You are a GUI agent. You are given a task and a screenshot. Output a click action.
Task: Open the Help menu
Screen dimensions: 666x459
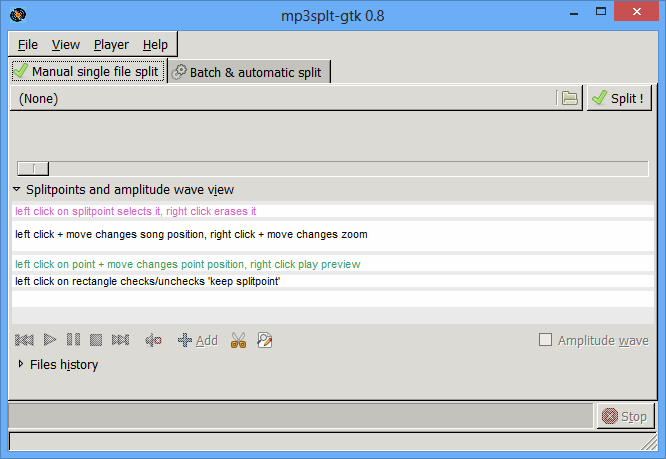point(155,45)
